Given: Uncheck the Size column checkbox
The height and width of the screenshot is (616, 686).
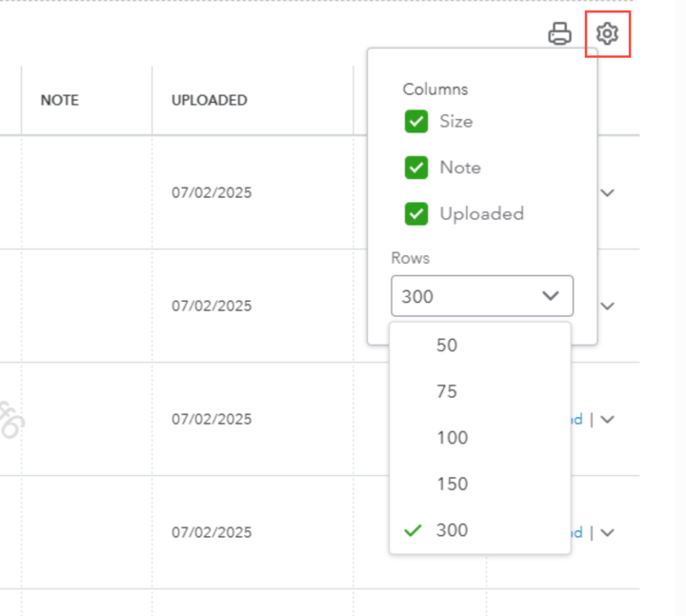Looking at the screenshot, I should tap(416, 122).
